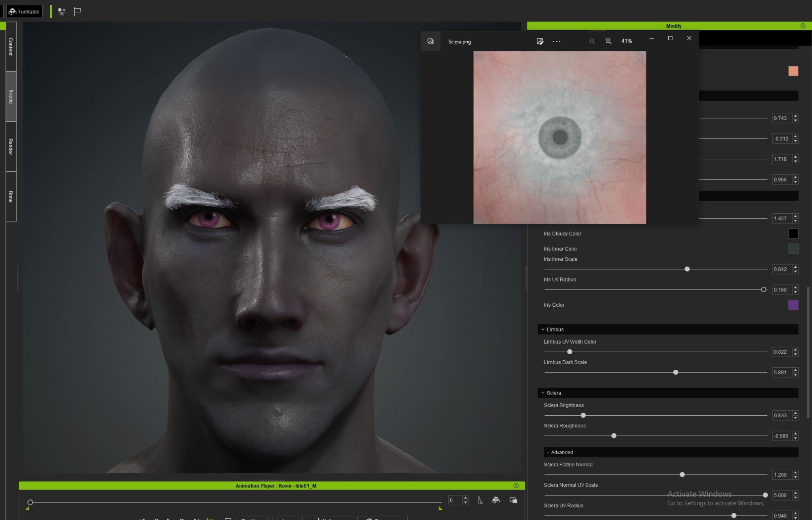The height and width of the screenshot is (520, 812).
Task: Open the Content side tab
Action: 11,47
